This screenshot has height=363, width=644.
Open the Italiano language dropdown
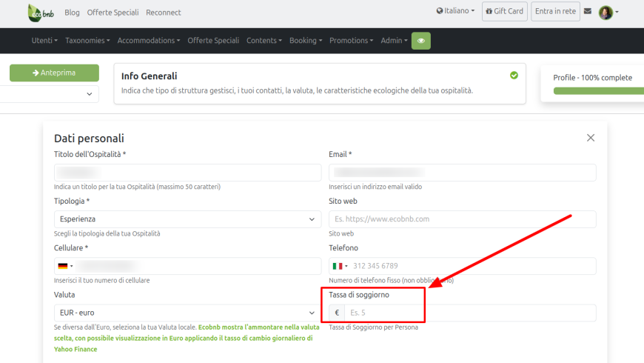pyautogui.click(x=455, y=12)
